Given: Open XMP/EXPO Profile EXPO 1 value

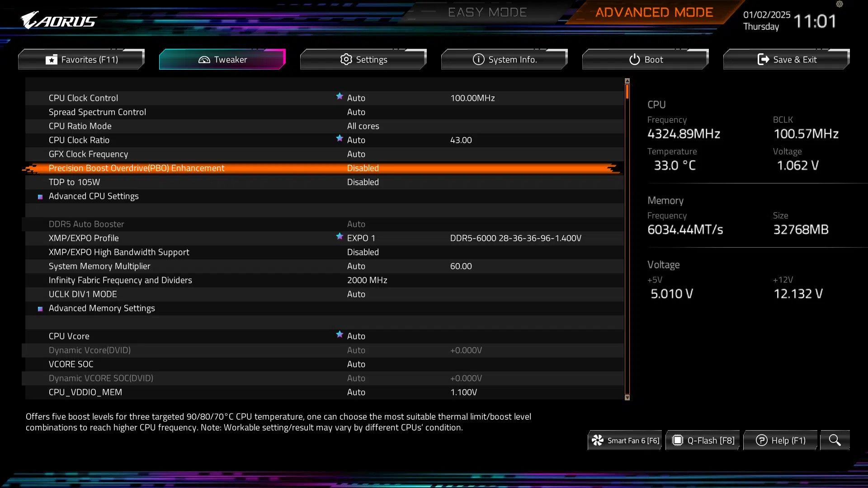Looking at the screenshot, I should click(361, 238).
